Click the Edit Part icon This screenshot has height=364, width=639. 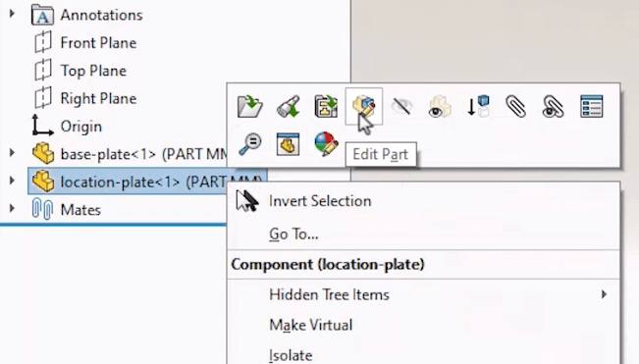tap(363, 106)
